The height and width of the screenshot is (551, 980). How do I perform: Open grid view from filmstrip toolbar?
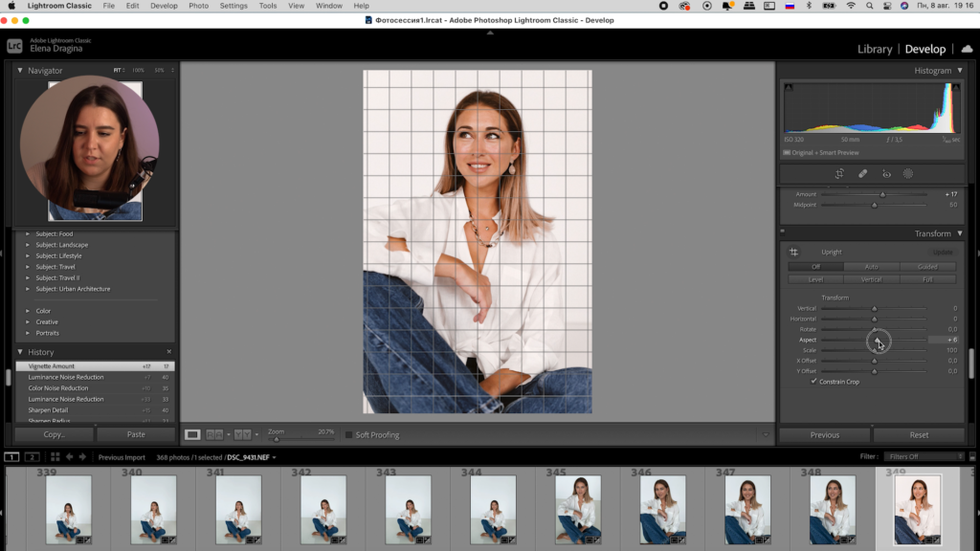[x=56, y=457]
